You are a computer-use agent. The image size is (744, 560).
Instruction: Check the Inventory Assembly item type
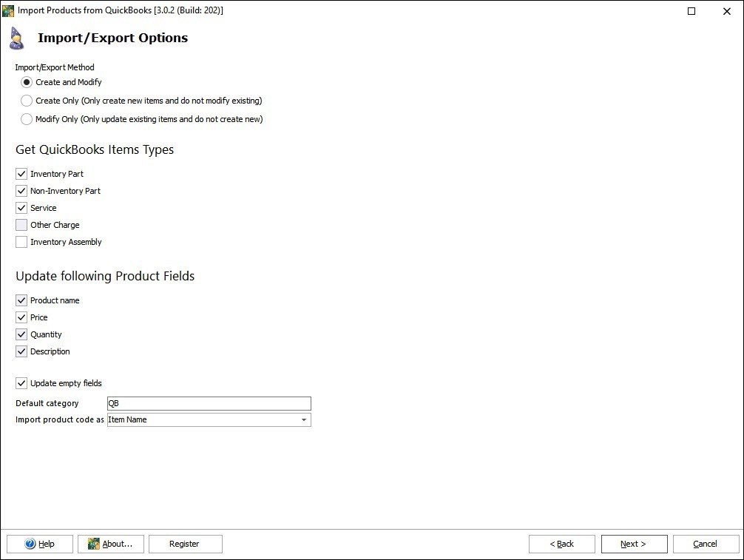point(21,242)
